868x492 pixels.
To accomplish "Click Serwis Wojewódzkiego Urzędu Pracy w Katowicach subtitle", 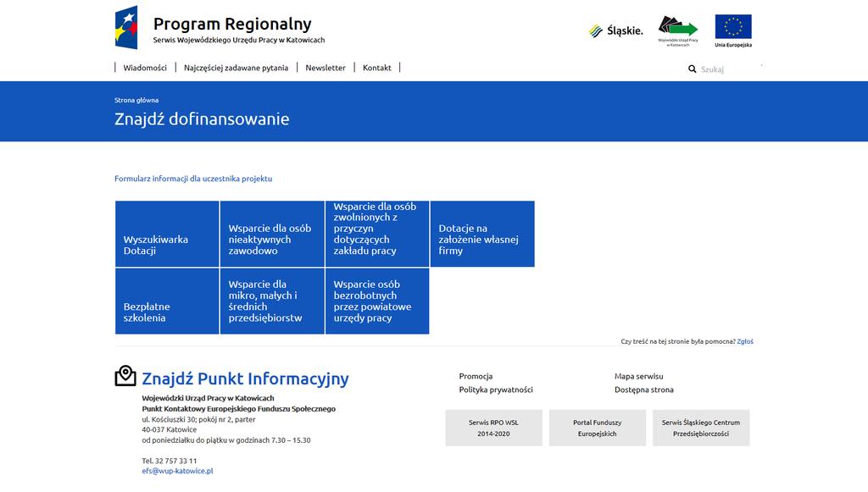I will (x=239, y=40).
